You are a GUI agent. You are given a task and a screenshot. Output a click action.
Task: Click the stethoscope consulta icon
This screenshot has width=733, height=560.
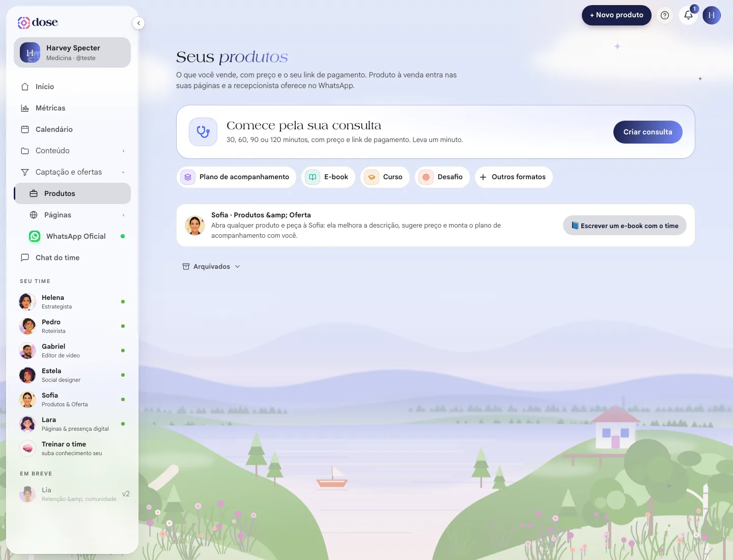click(x=203, y=132)
